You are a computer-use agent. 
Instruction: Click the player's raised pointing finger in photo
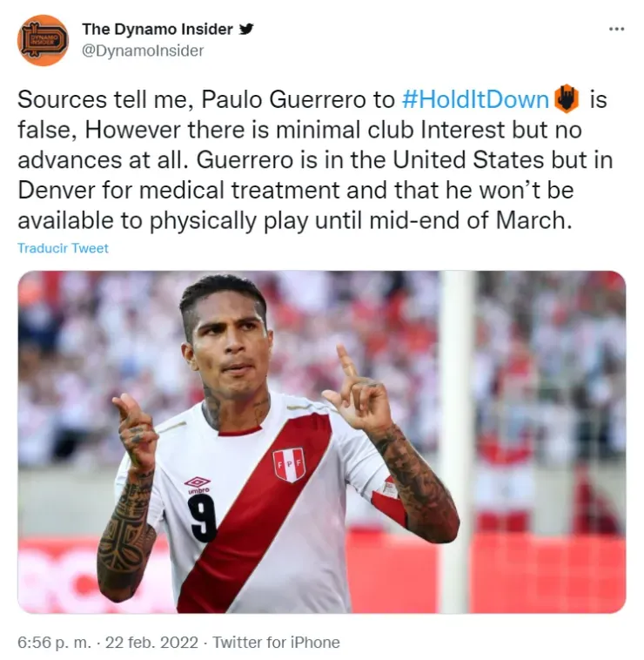[x=347, y=361]
